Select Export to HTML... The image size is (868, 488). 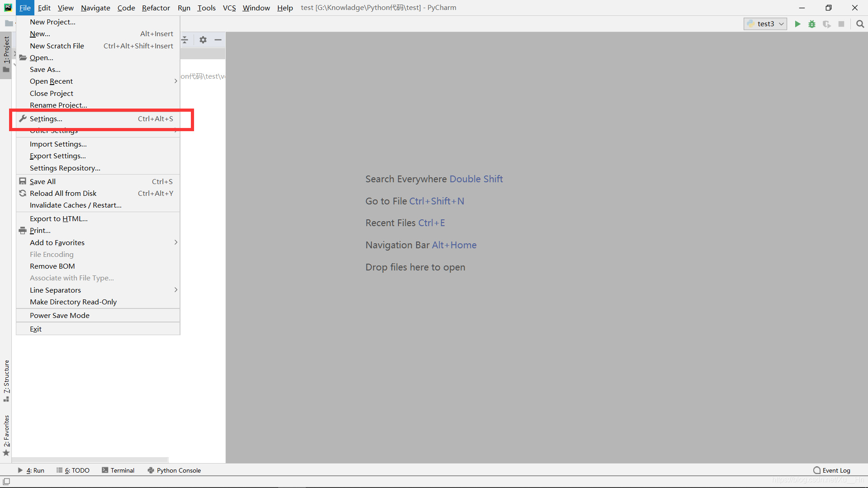point(98,219)
